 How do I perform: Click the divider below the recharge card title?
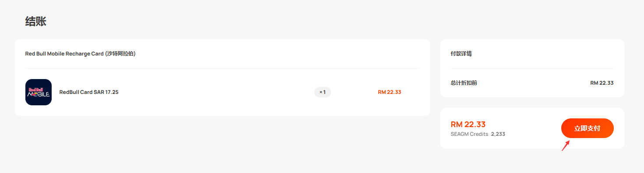(222, 68)
